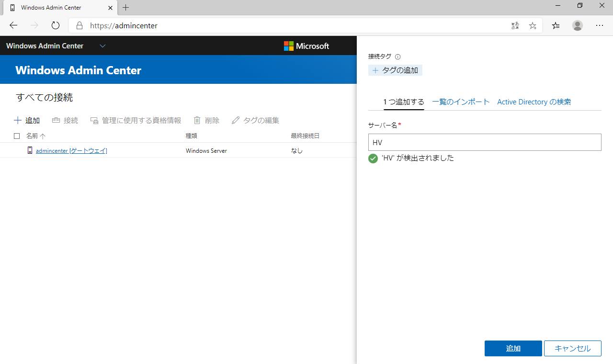This screenshot has height=364, width=613.
Task: Open the browser settings ellipsis menu
Action: 600,25
